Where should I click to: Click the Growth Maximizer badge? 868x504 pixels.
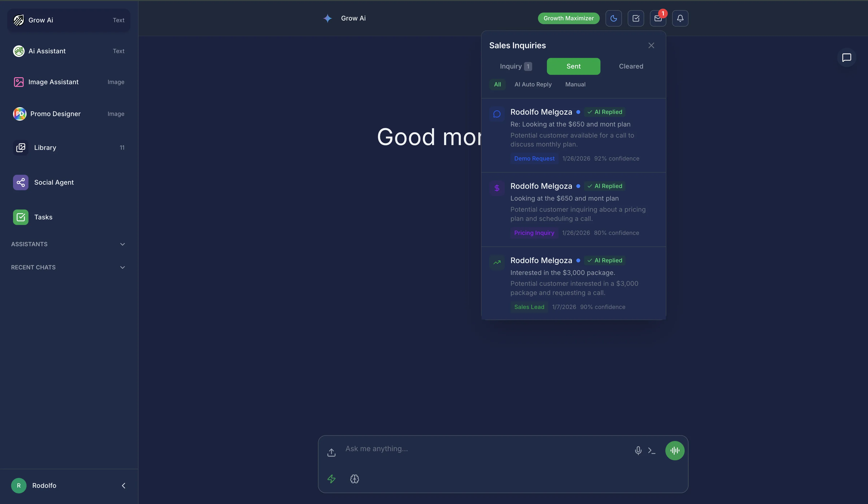pyautogui.click(x=568, y=18)
